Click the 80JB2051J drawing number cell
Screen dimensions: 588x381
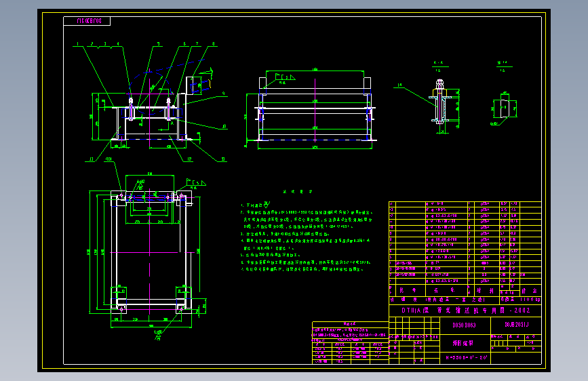pos(516,325)
